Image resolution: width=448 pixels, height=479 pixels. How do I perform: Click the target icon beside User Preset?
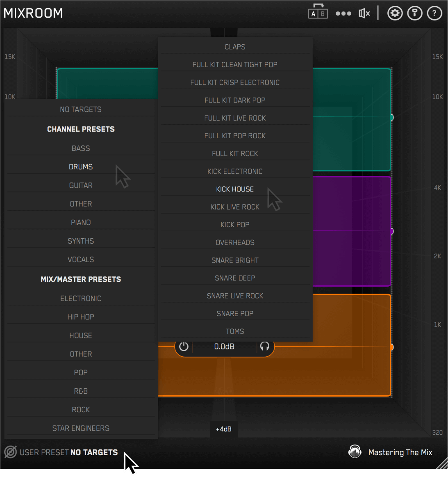10,452
